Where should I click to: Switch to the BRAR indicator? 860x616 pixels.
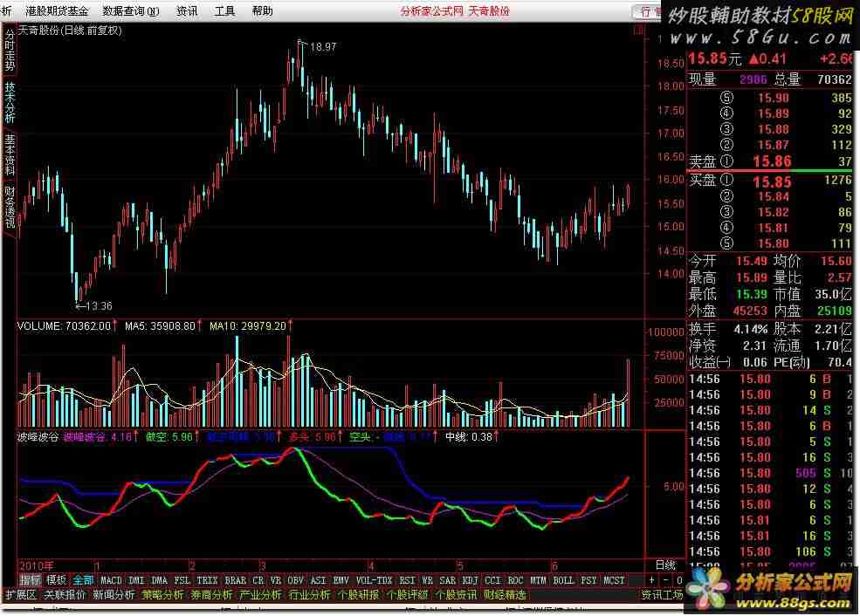[236, 580]
